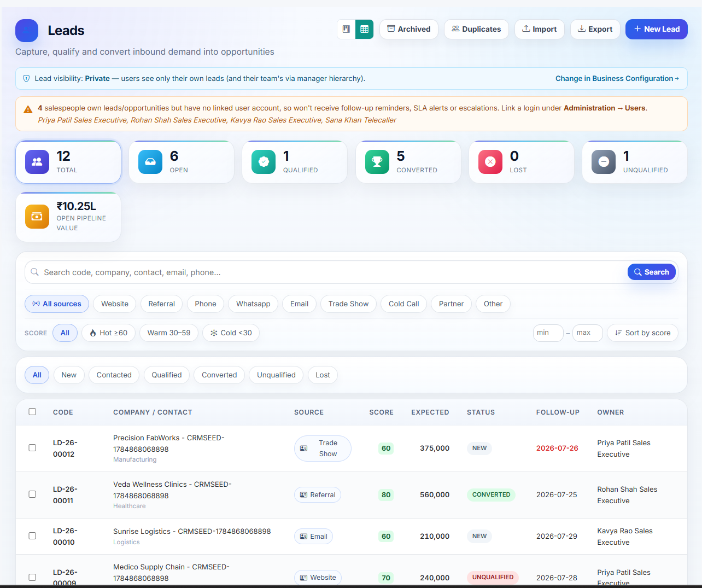The image size is (702, 588).
Task: Open the Duplicates view
Action: [x=476, y=29]
